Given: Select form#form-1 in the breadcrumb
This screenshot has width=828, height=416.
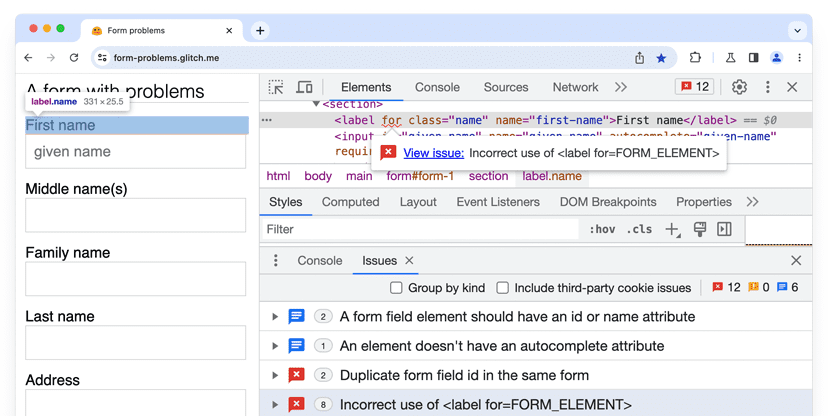Looking at the screenshot, I should pos(420,176).
